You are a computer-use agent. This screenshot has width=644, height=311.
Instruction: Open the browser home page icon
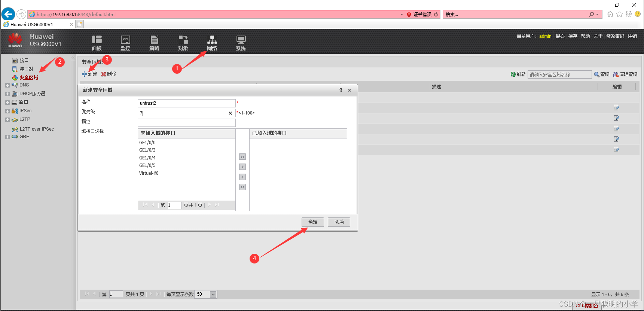coord(610,14)
